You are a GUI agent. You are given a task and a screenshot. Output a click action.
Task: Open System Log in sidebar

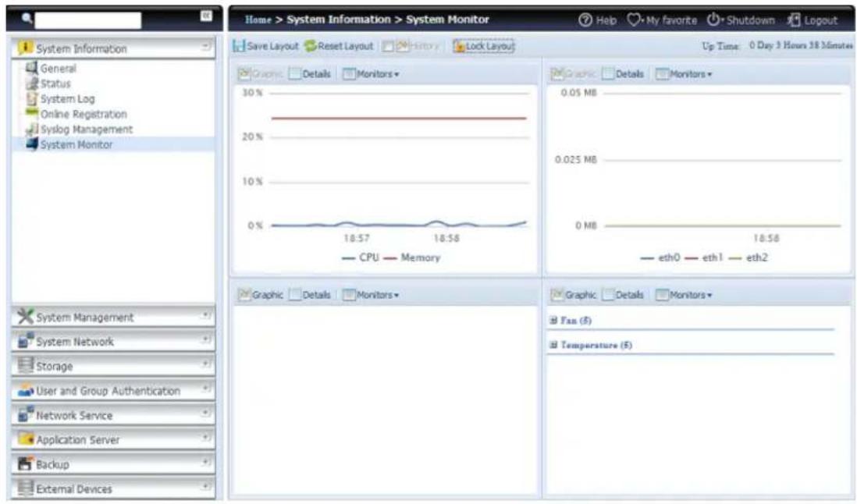(33, 98)
